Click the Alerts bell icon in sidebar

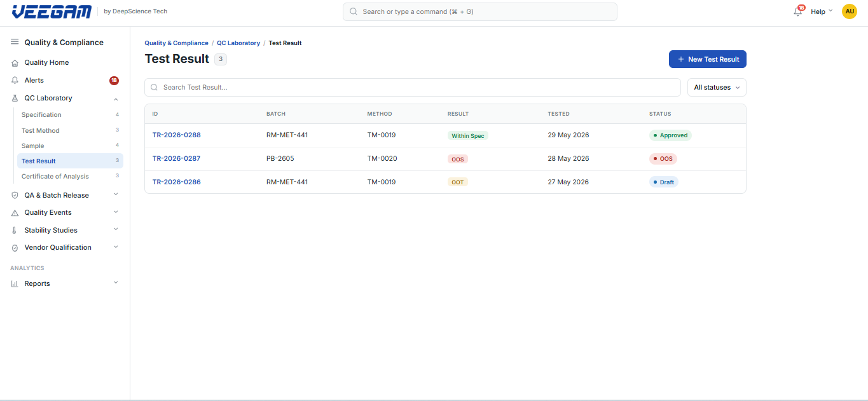pyautogui.click(x=15, y=81)
